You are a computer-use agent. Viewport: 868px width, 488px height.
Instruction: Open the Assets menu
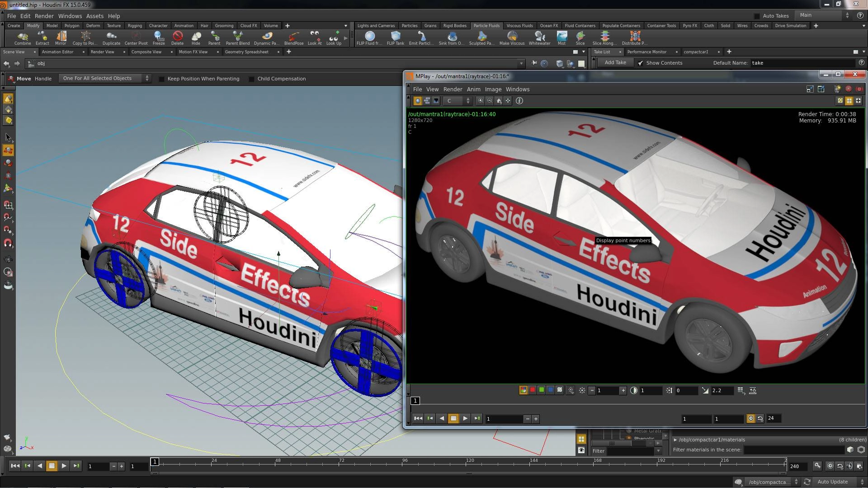click(x=95, y=16)
